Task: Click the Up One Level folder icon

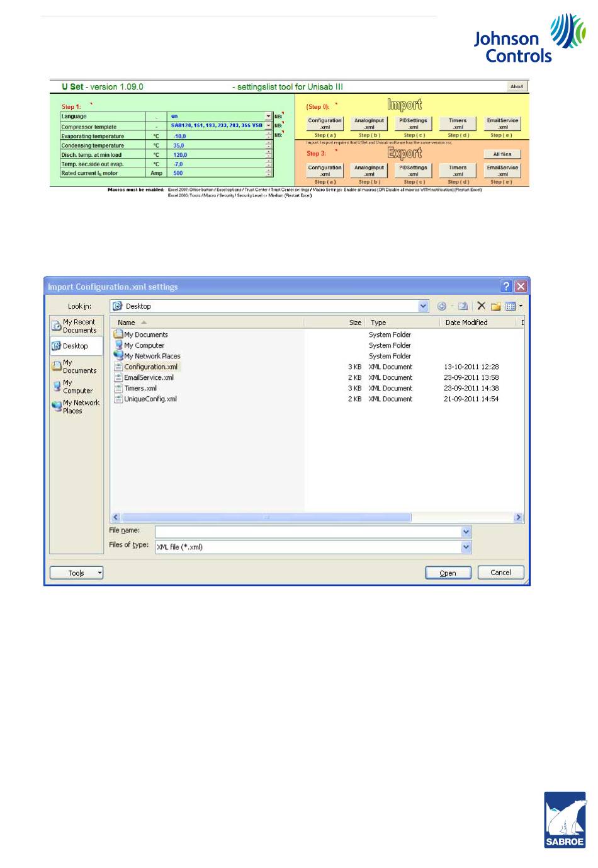Action: tap(463, 306)
